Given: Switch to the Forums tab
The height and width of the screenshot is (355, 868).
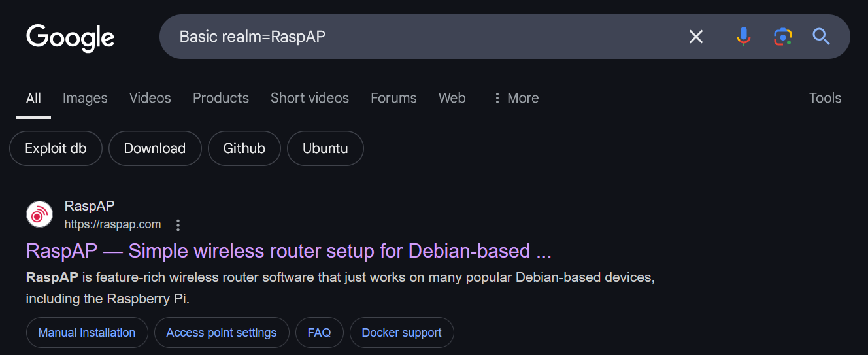Looking at the screenshot, I should [x=393, y=98].
